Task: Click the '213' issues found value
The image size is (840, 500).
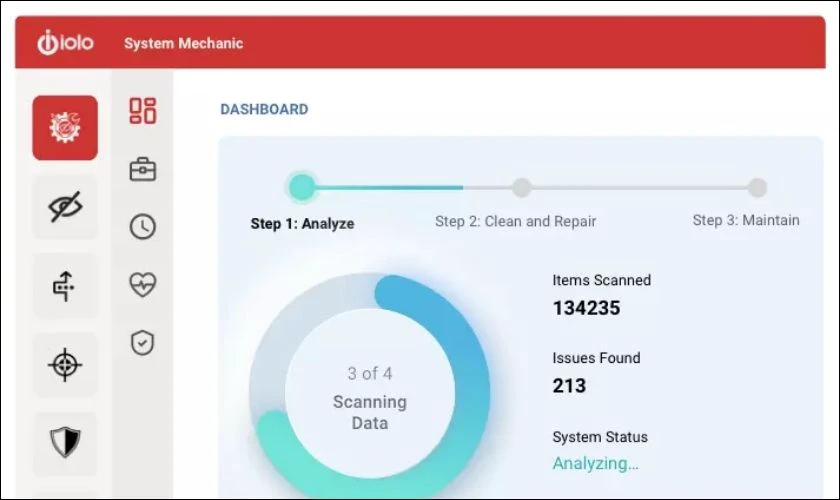Action: pos(569,386)
